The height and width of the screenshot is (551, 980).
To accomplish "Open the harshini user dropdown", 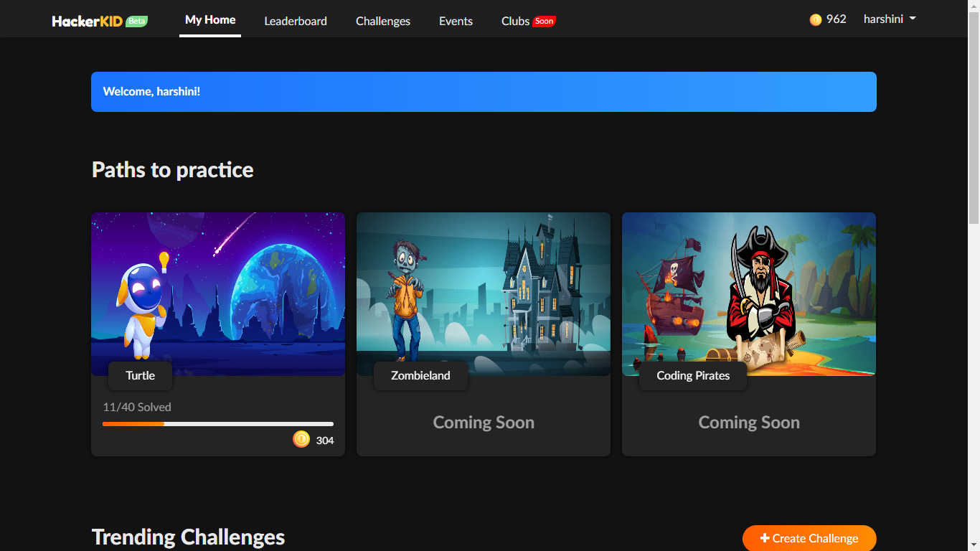I will pyautogui.click(x=890, y=19).
